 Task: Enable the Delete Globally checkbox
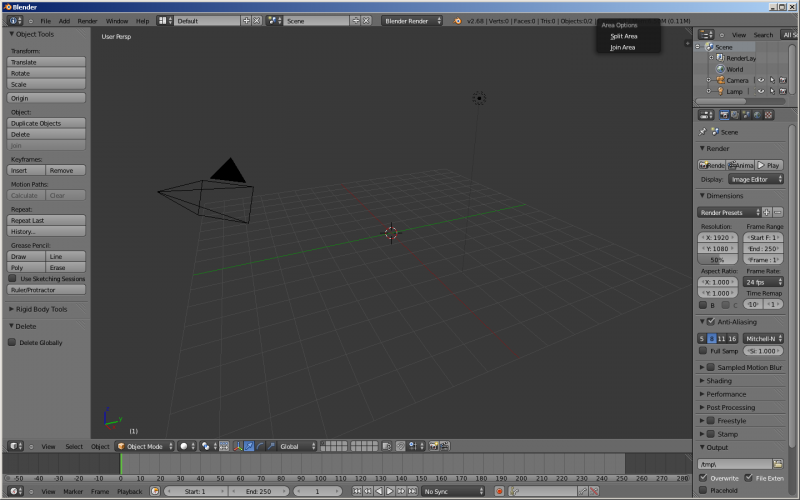(x=13, y=342)
